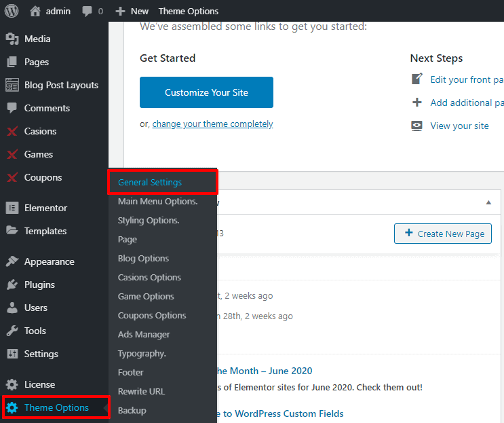Click the plus icon next to New
The width and height of the screenshot is (504, 423).
click(x=120, y=12)
